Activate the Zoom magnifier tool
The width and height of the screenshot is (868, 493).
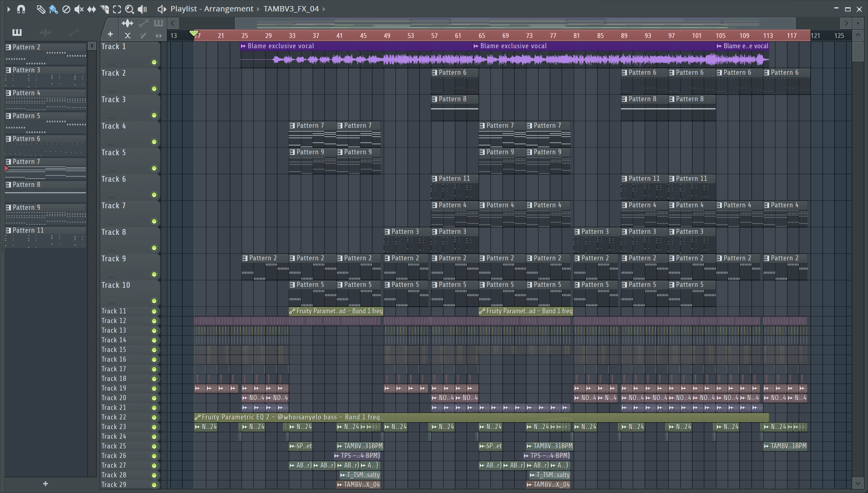pos(129,9)
